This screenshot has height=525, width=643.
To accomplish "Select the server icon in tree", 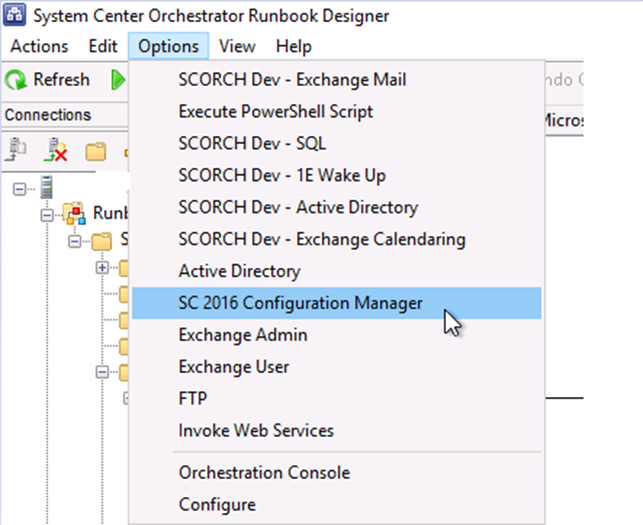I will point(47,187).
